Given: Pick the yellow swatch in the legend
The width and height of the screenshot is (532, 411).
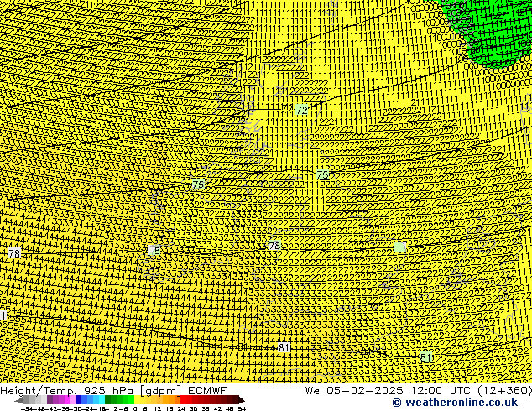Looking at the screenshot, I should [x=137, y=400].
